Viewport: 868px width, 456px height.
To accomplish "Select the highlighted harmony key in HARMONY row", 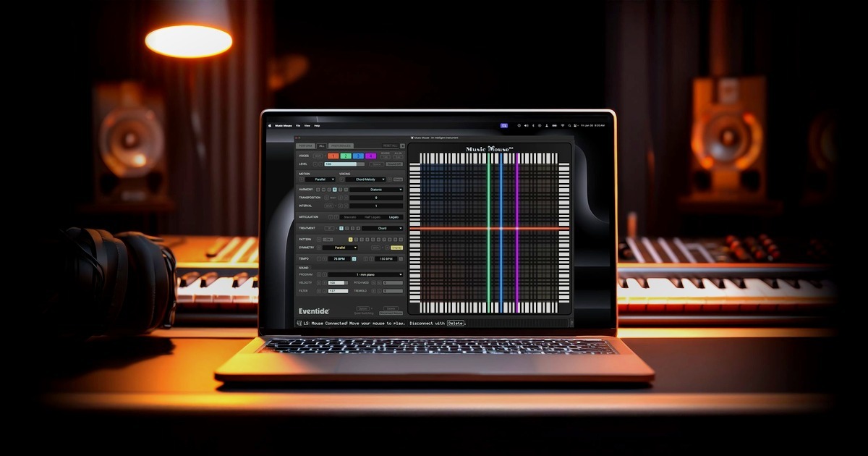I will [x=335, y=190].
